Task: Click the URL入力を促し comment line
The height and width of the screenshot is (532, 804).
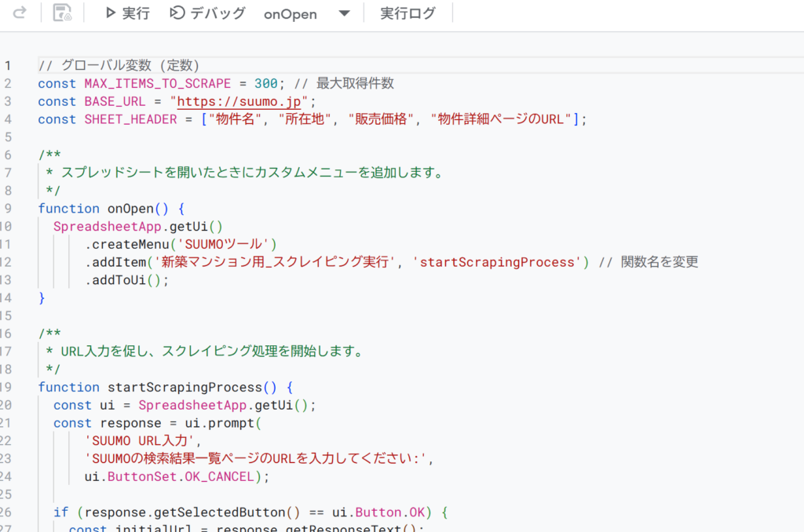Action: tap(205, 352)
